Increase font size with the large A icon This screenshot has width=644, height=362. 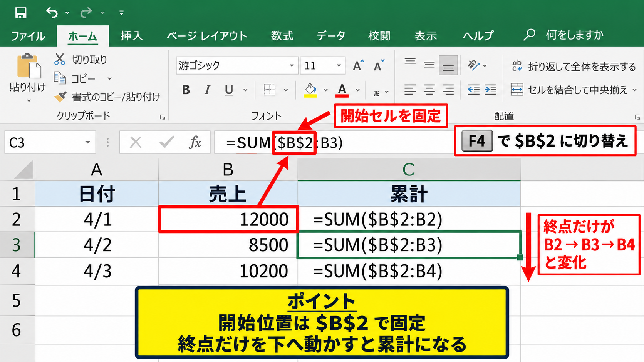point(358,66)
